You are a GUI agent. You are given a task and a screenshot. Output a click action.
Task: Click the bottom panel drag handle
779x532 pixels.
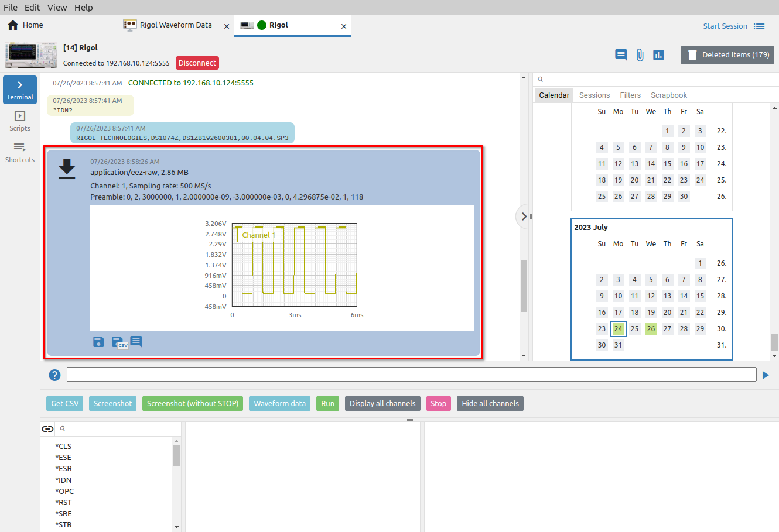[410, 420]
